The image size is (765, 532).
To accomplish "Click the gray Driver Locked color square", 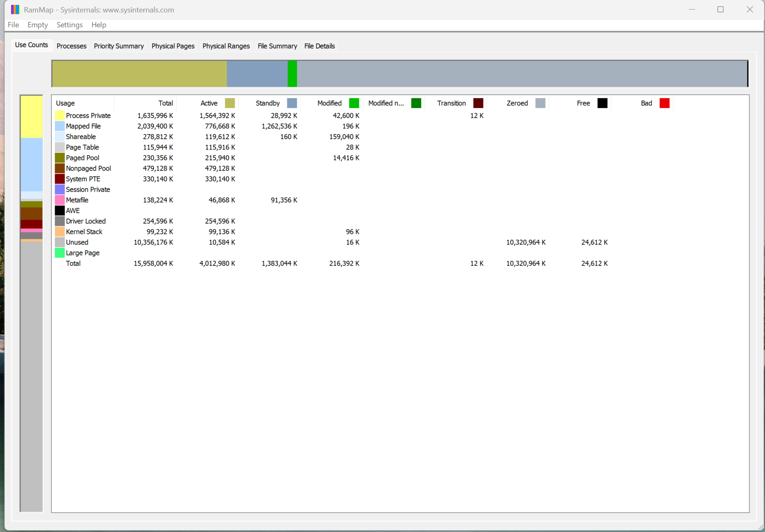I will tap(60, 221).
